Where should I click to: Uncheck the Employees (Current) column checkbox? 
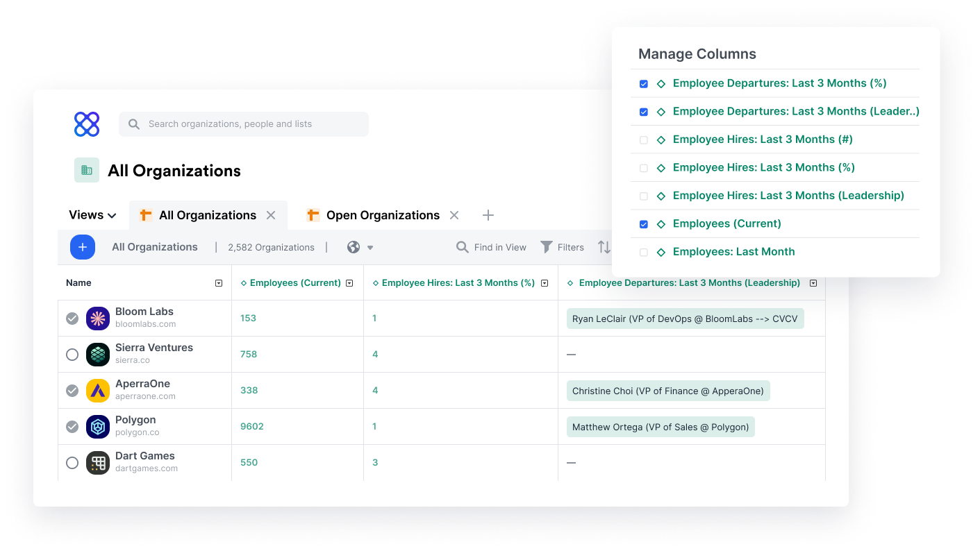643,223
